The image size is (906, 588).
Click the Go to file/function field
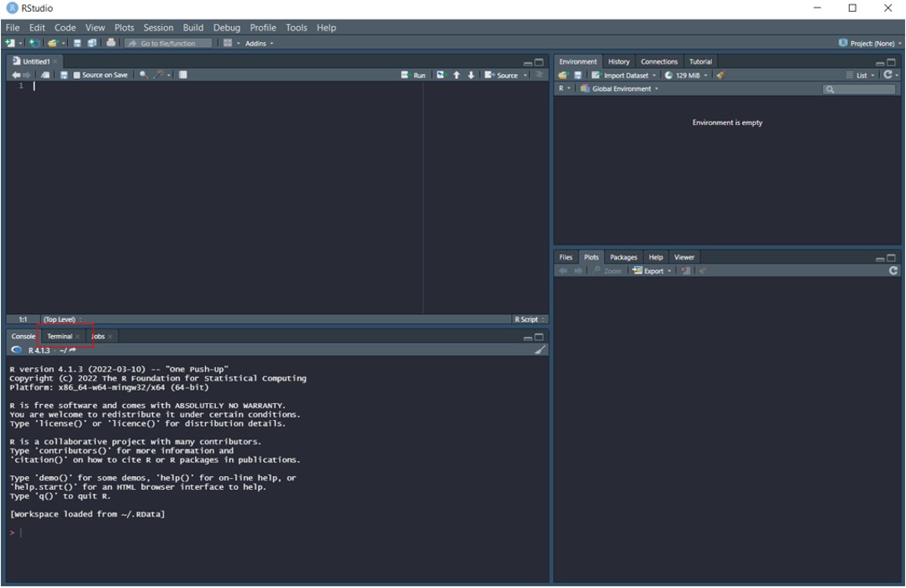[169, 44]
